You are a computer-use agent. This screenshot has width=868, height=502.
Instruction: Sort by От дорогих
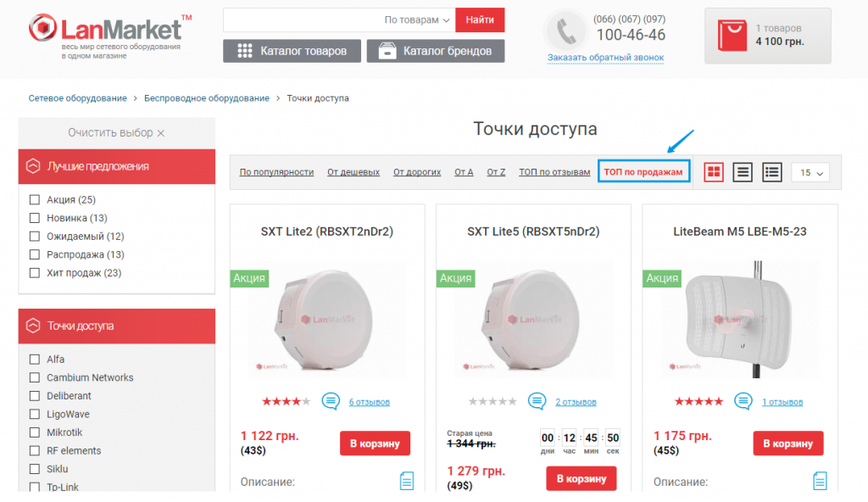click(x=417, y=172)
